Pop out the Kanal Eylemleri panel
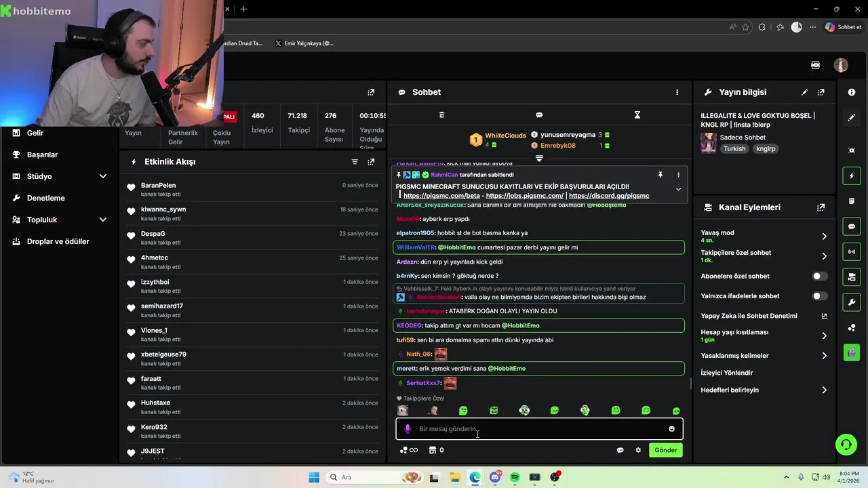This screenshot has height=488, width=868. coord(821,207)
